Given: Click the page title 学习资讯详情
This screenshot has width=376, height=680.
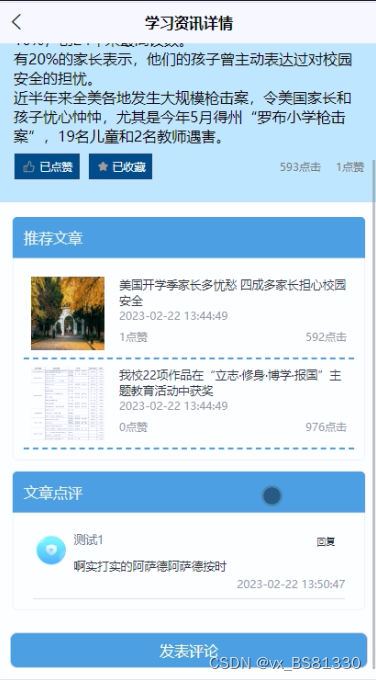Looking at the screenshot, I should [189, 23].
